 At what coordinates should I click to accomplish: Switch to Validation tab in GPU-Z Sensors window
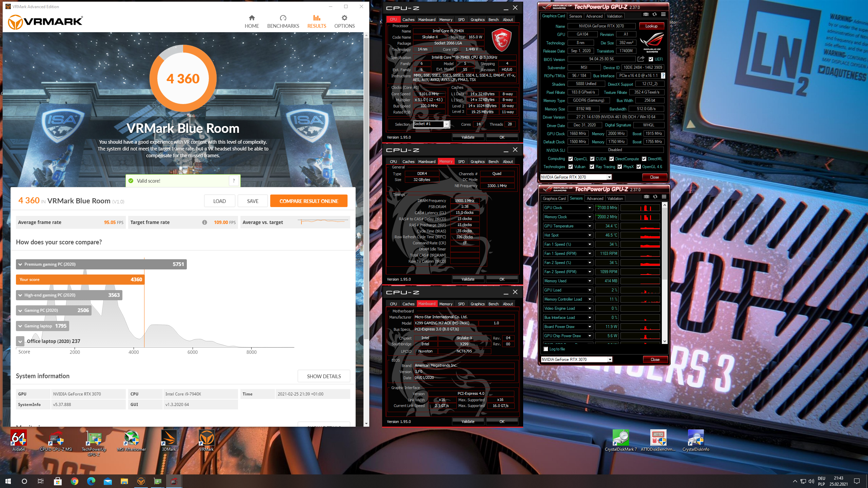coord(615,199)
